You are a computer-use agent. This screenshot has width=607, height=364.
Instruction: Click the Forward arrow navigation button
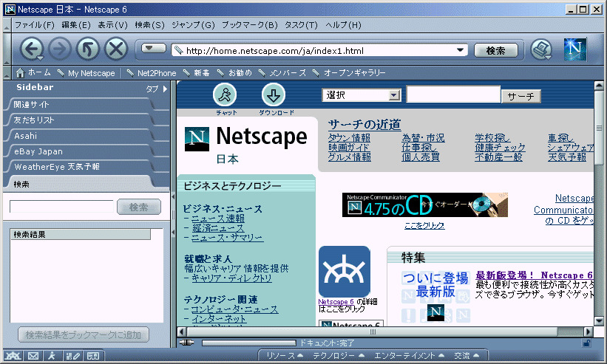click(60, 49)
